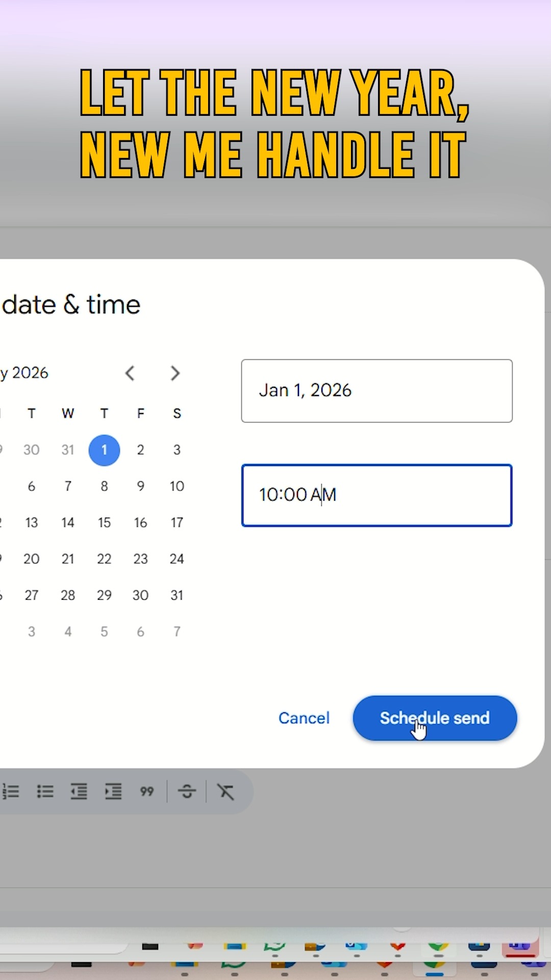Click the remove formatting icon
This screenshot has height=980, width=551.
click(226, 792)
